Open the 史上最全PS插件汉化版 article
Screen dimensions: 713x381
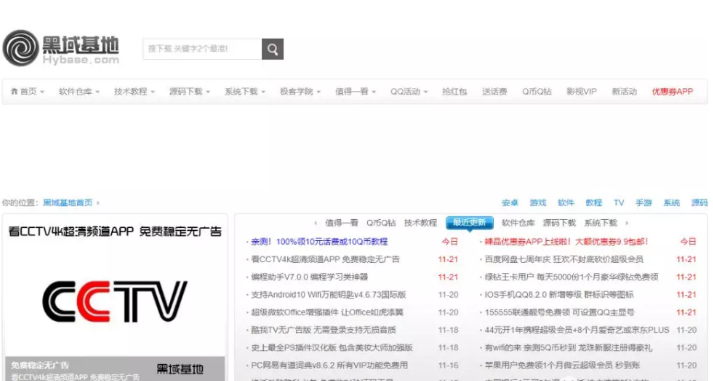(331, 347)
